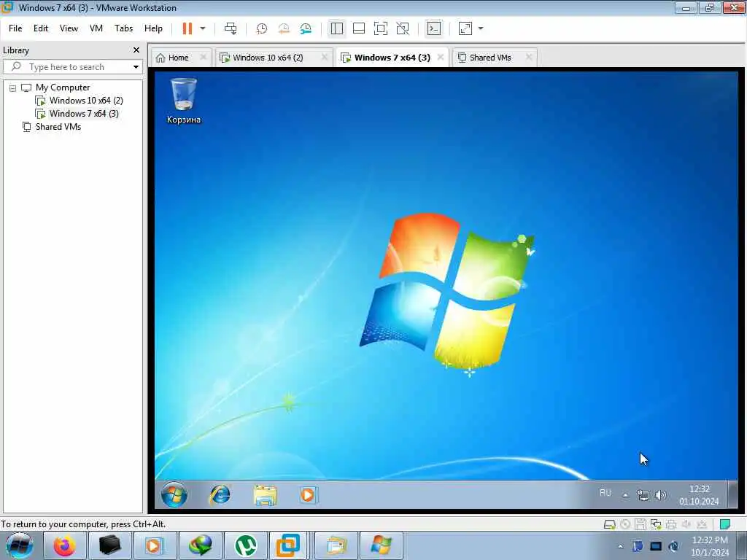Click the teal message log icon

pyautogui.click(x=724, y=524)
